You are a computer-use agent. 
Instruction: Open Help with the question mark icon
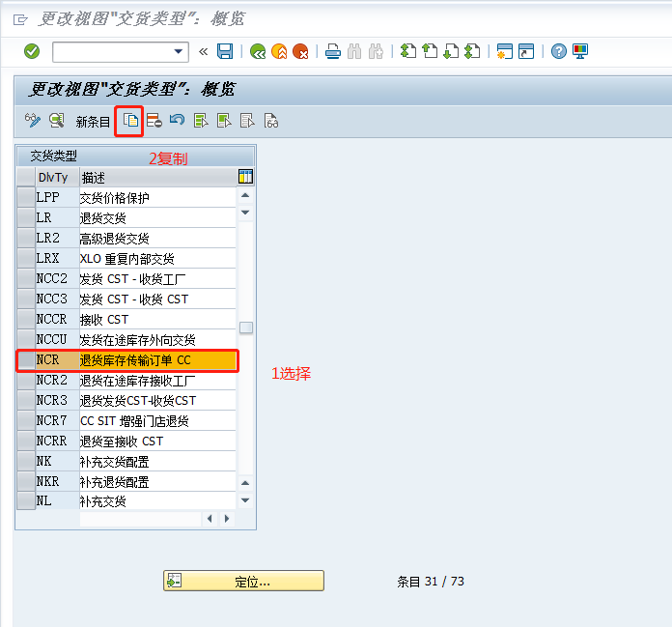[x=559, y=51]
